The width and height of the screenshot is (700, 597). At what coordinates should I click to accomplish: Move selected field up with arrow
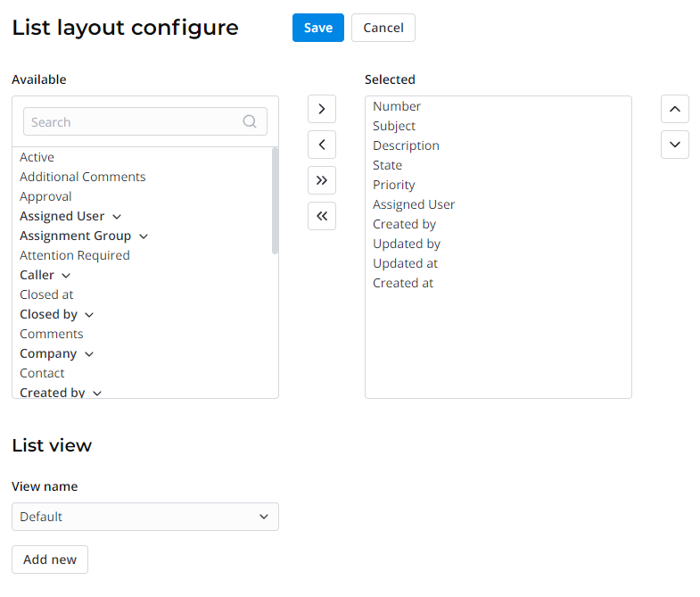click(674, 109)
